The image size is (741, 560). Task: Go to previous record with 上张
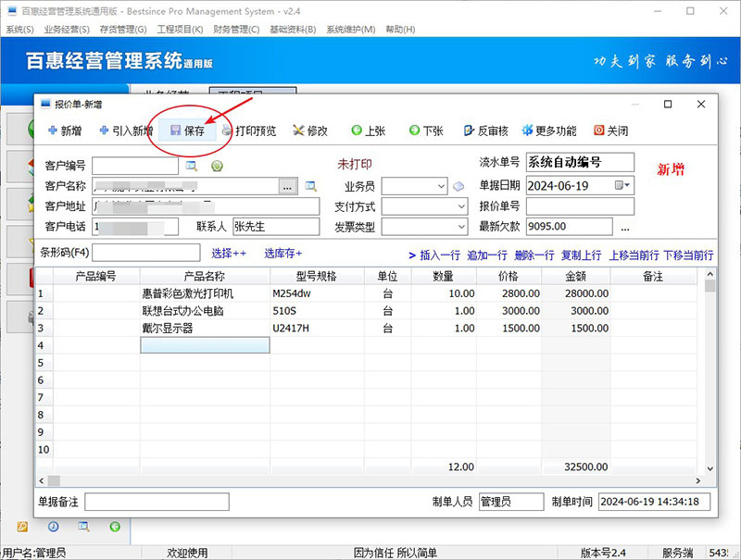click(369, 131)
